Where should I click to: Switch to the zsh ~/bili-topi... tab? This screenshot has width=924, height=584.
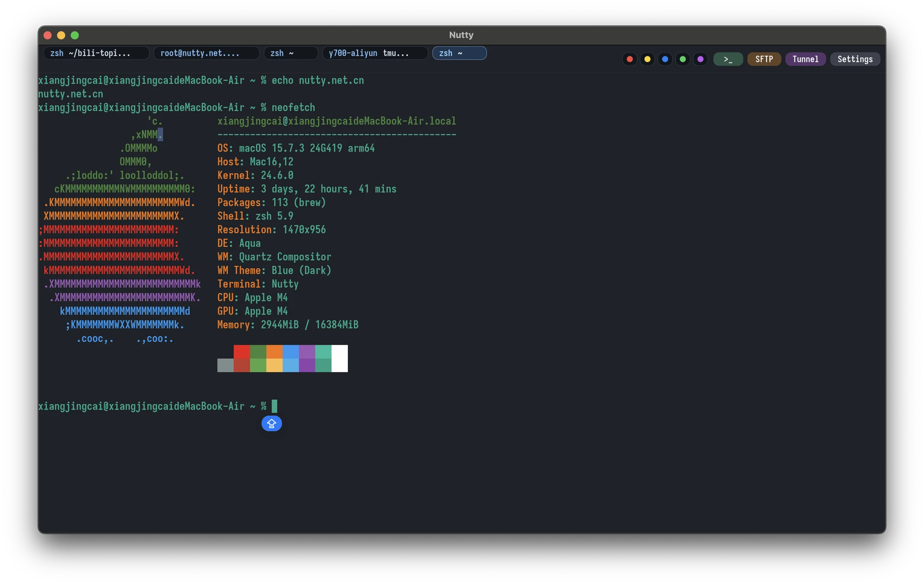tap(96, 53)
